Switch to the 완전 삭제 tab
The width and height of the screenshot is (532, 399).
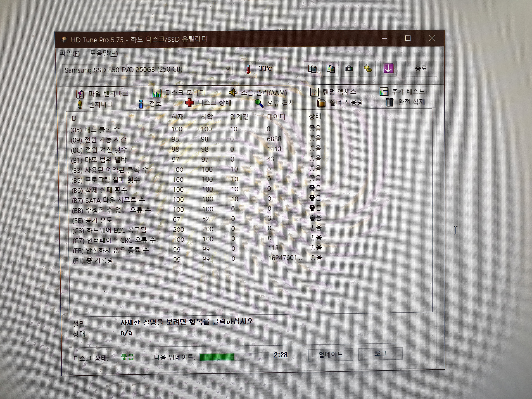pos(405,102)
